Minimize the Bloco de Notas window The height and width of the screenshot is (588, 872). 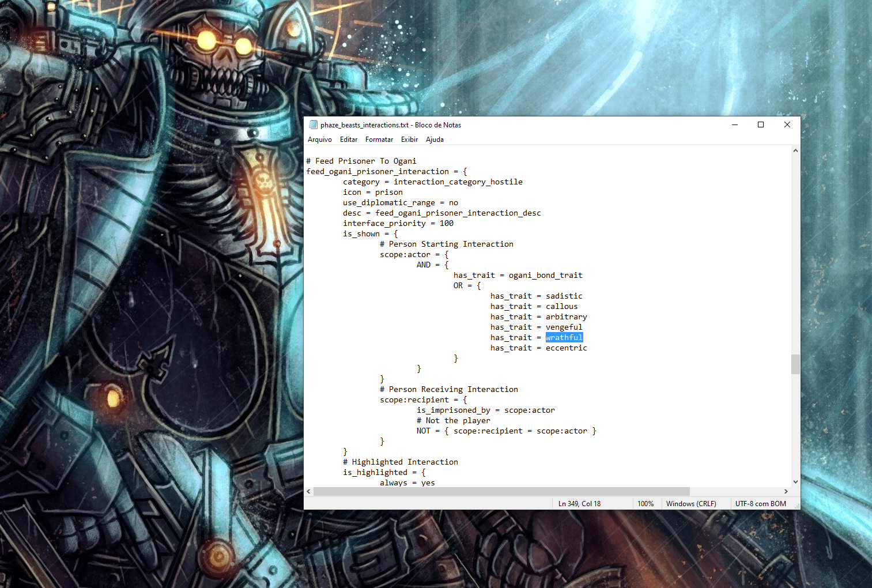coord(735,125)
